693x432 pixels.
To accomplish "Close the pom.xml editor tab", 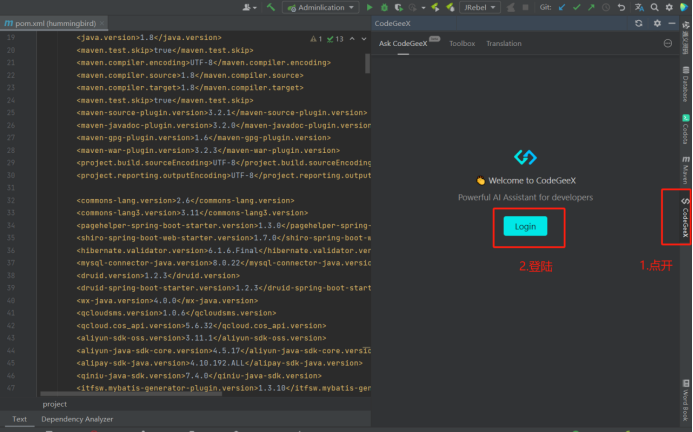I will coord(102,23).
